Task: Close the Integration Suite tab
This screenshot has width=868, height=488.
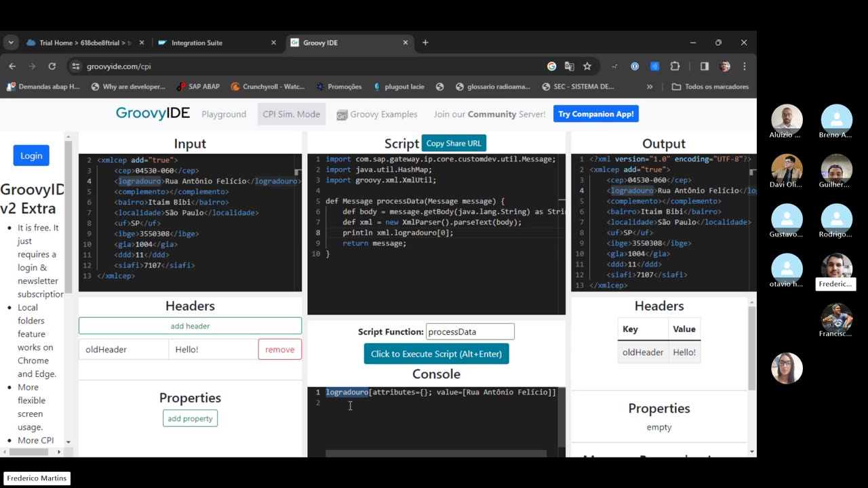Action: [273, 43]
